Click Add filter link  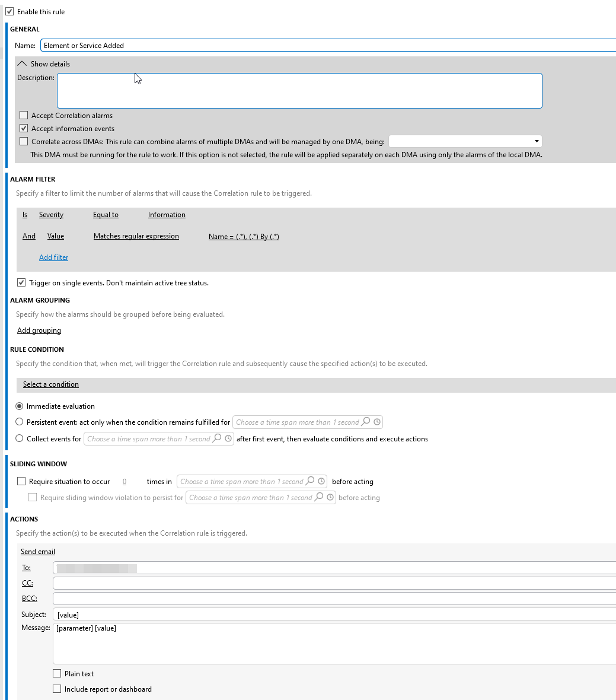[53, 257]
